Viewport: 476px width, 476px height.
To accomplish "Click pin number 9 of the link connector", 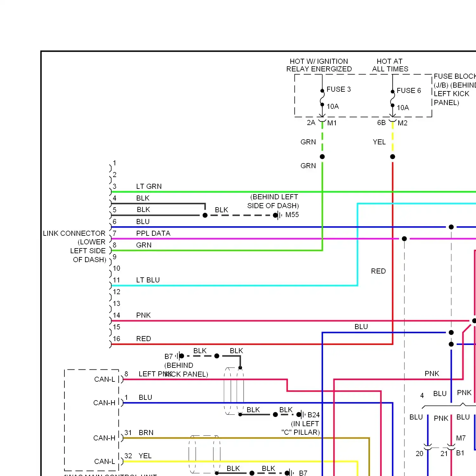I will coord(115,256).
